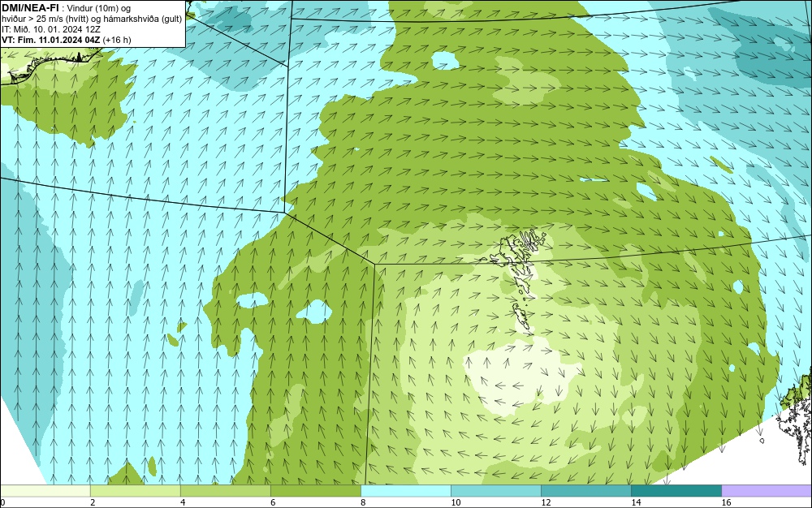Click the legend label '10'
The height and width of the screenshot is (508, 812).
tap(456, 502)
